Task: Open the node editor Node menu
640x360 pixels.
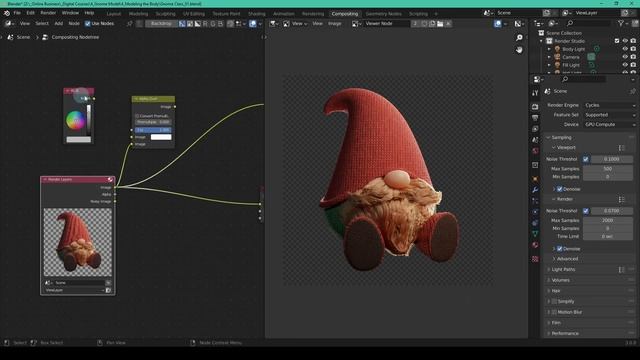Action: pos(74,24)
